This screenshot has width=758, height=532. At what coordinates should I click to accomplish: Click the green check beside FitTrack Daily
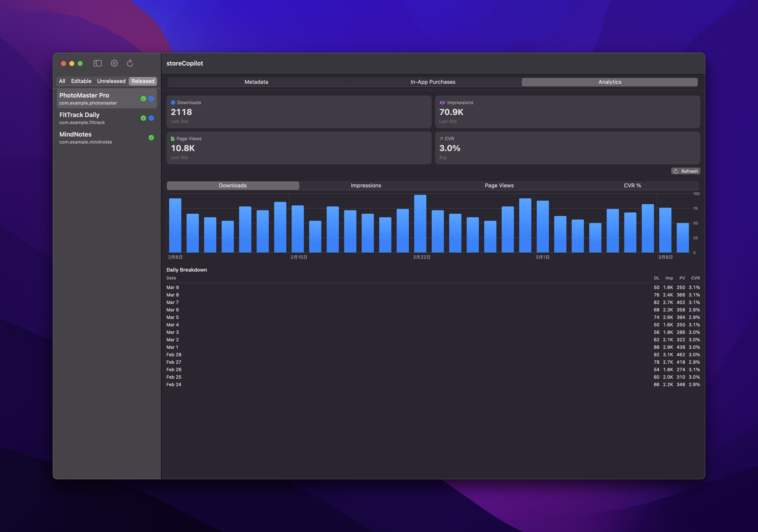pyautogui.click(x=143, y=118)
